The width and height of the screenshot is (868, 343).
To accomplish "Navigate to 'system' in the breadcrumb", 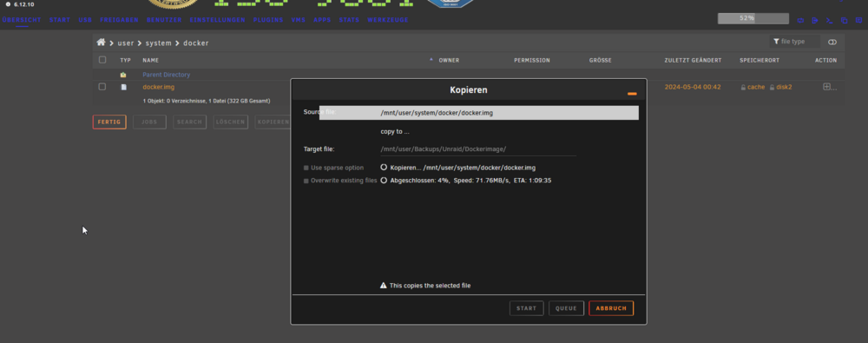I will [159, 43].
